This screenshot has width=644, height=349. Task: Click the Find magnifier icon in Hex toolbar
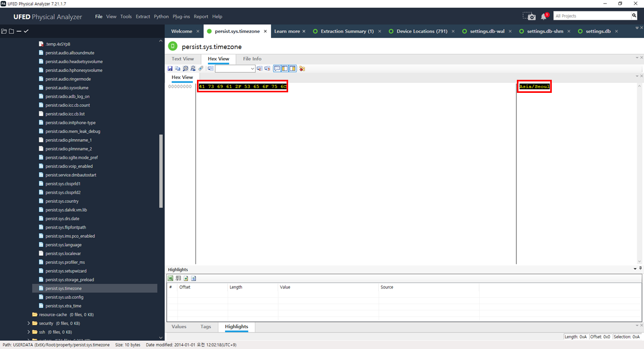coord(185,68)
